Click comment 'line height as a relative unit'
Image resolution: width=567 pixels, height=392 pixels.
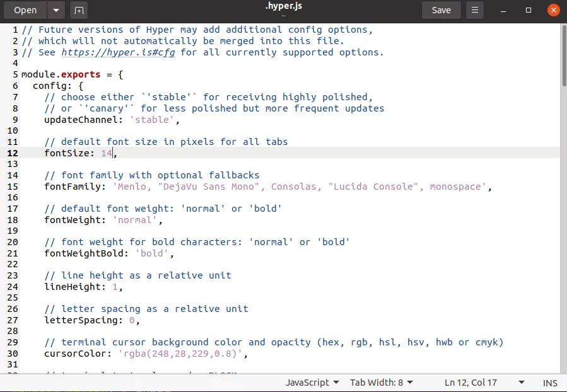(137, 275)
